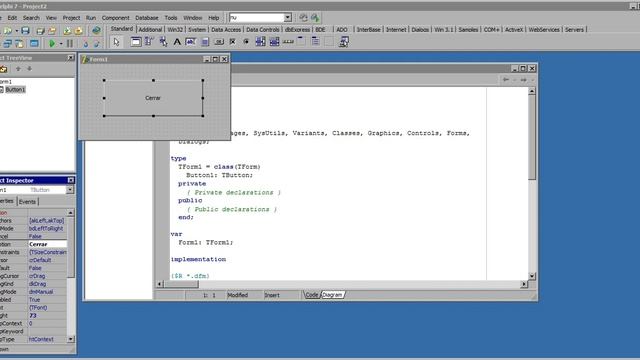Choose the Label component (letter A)

click(177, 42)
